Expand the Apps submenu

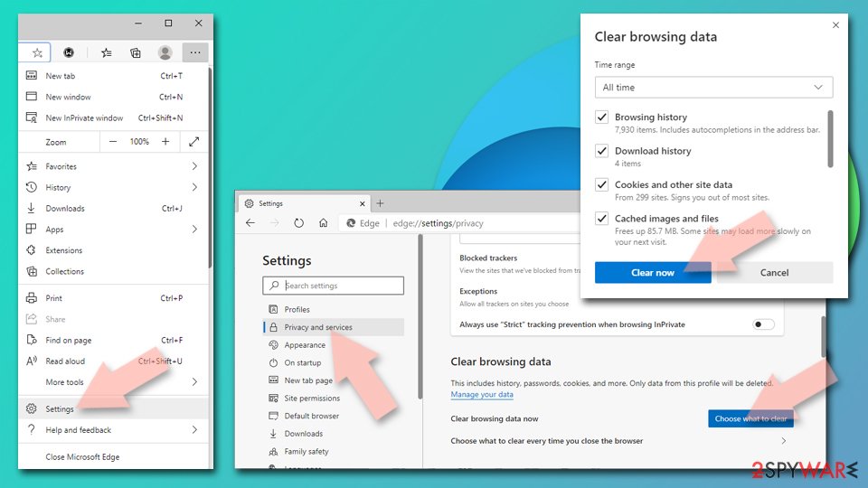pyautogui.click(x=114, y=229)
